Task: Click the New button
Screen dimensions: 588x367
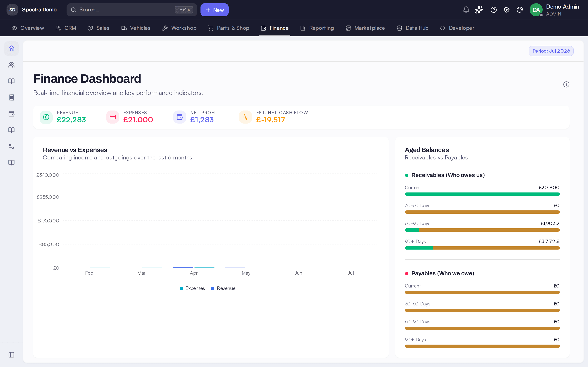Action: pos(214,10)
